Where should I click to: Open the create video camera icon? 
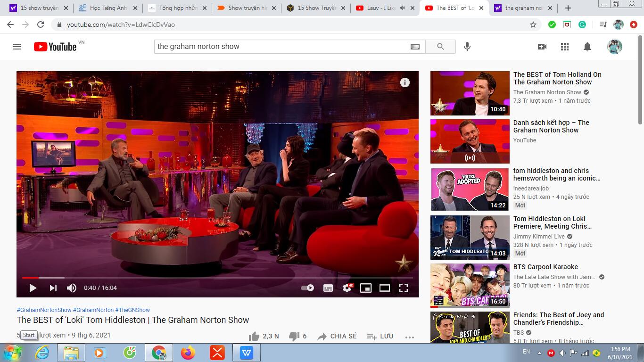[x=542, y=47]
